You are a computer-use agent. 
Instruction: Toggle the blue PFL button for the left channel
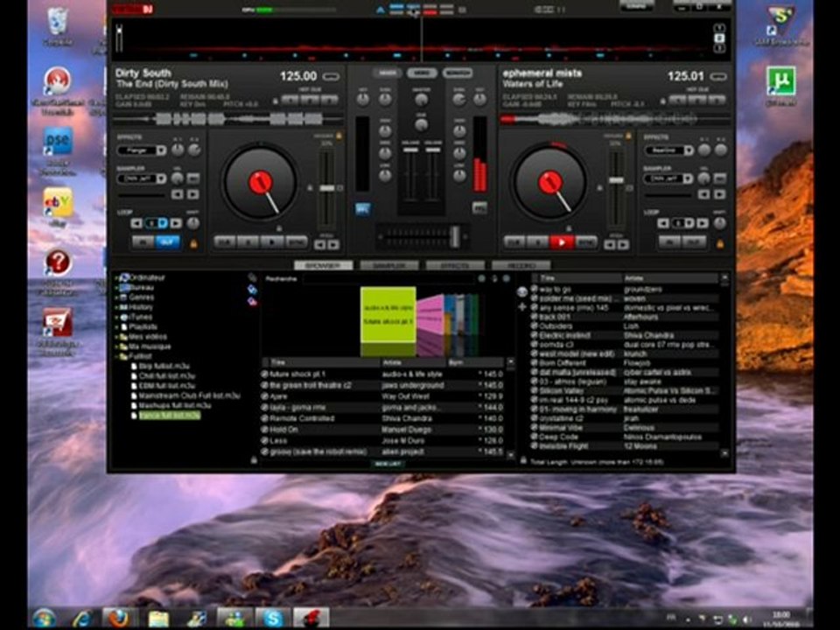click(x=362, y=208)
